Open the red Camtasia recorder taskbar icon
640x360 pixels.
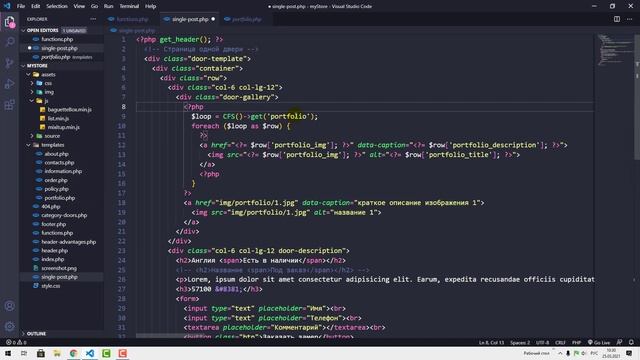(x=122, y=353)
